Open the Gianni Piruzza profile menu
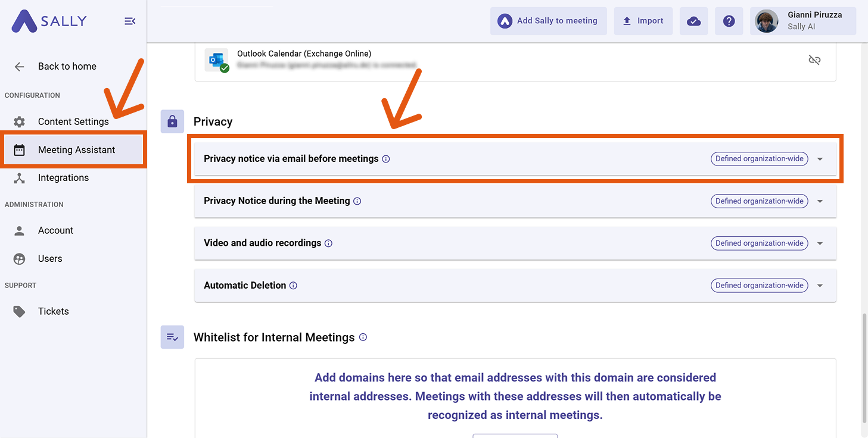Screen dimensions: 868x438 pyautogui.click(x=802, y=21)
